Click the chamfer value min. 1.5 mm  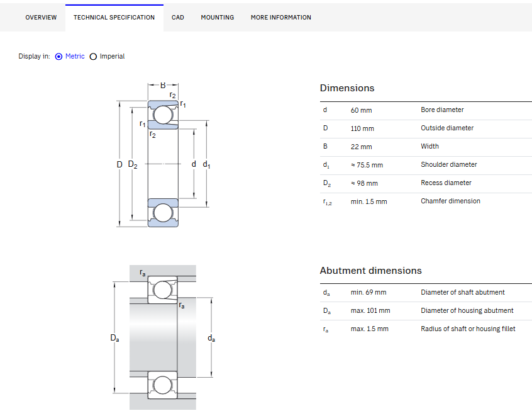coord(369,201)
